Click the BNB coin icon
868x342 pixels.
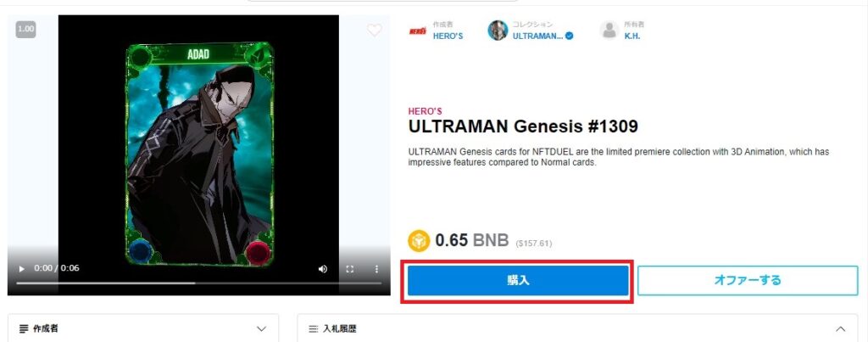[x=419, y=241]
